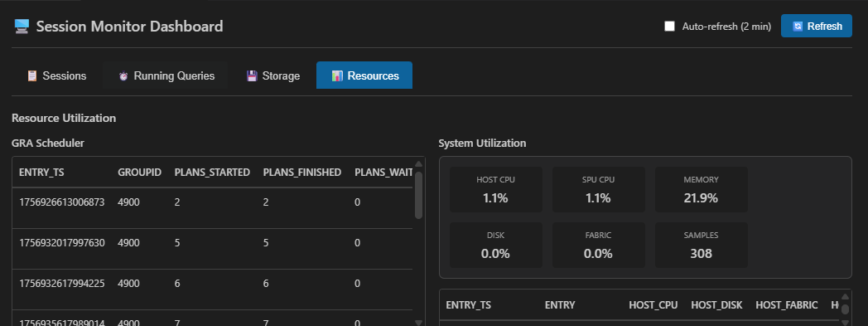Click the HOST_CPU column header
The height and width of the screenshot is (326, 868).
click(653, 305)
